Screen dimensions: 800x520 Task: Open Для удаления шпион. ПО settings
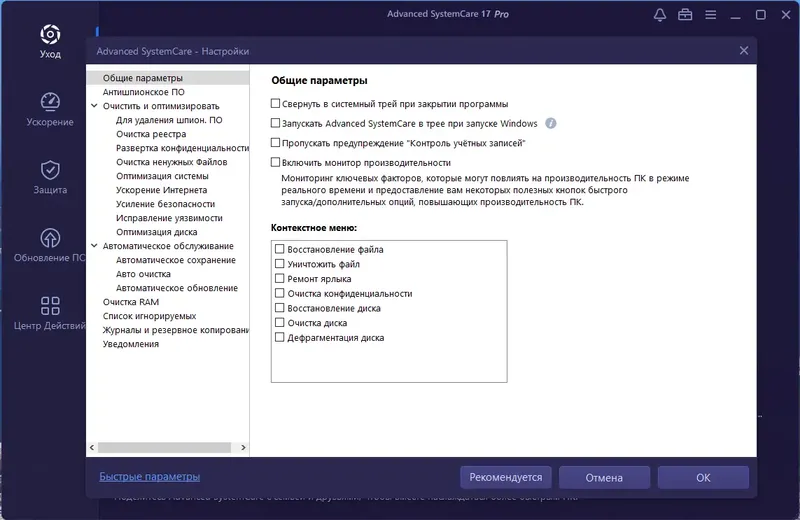pos(169,120)
